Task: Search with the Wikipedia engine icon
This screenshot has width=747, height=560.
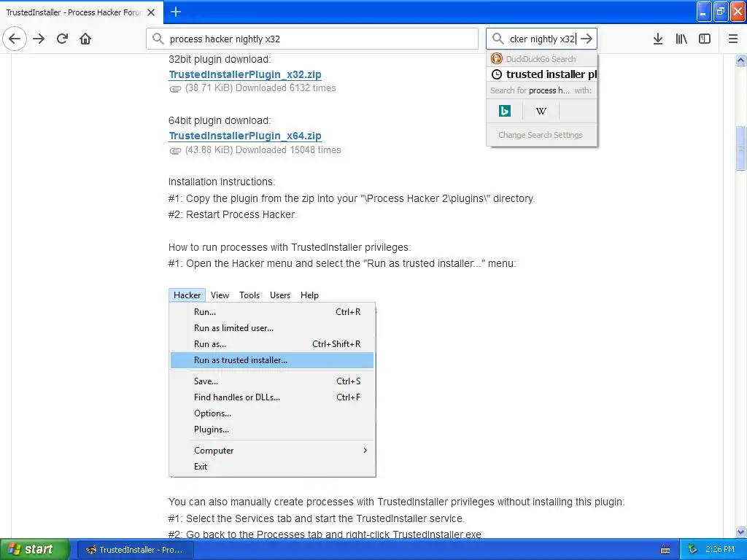Action: (541, 111)
